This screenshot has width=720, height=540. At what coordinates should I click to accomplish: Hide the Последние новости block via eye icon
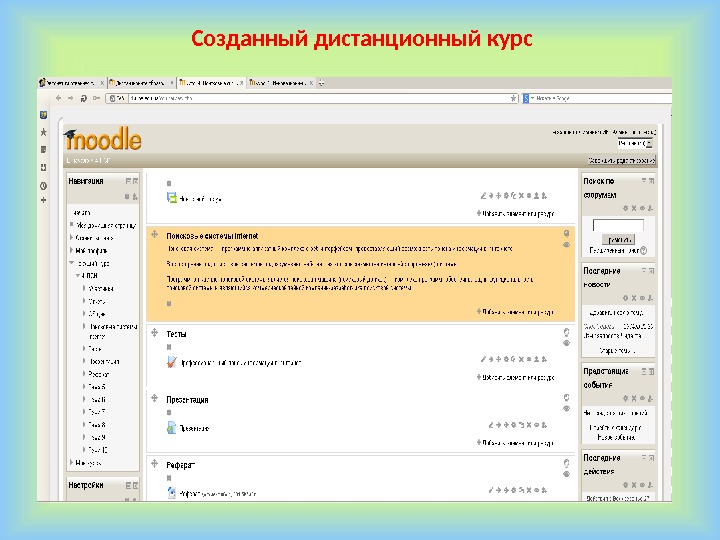[x=642, y=298]
